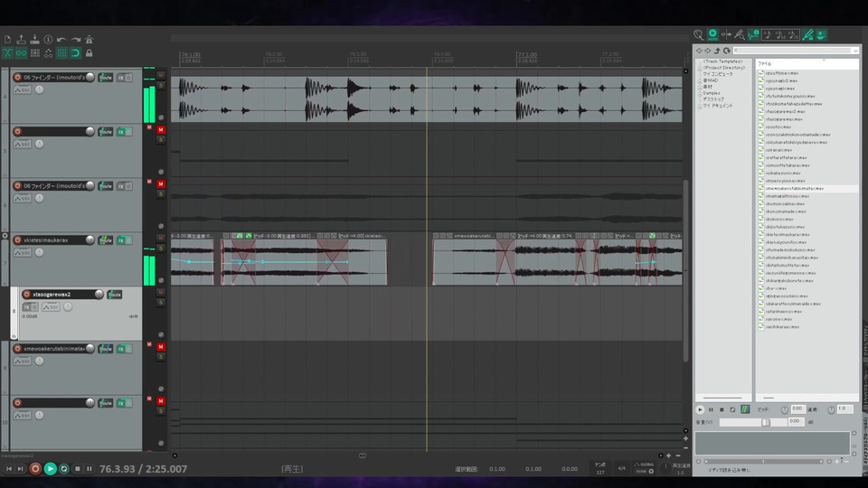This screenshot has width=868, height=488.
Task: Click the Undo arrow in toolbar
Action: click(61, 40)
